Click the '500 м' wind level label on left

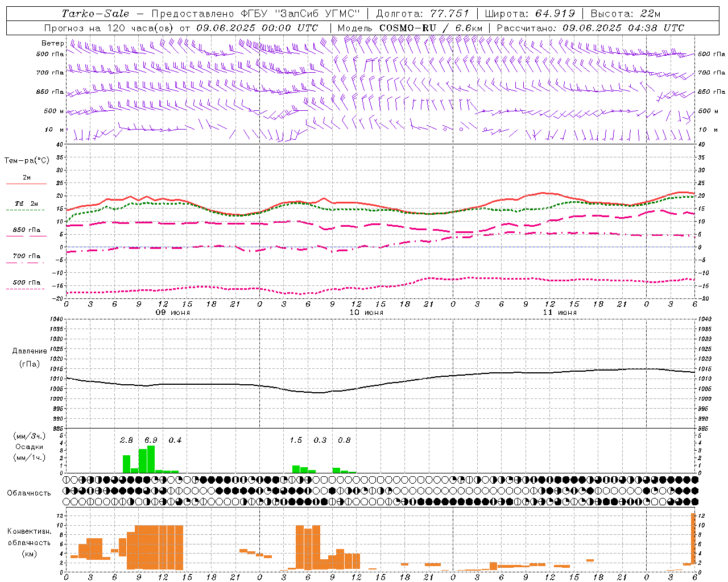(x=54, y=111)
